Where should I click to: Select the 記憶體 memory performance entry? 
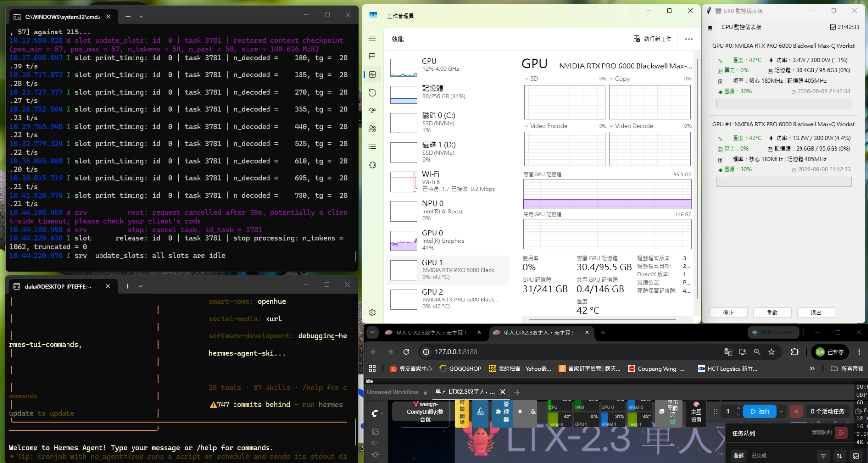click(x=447, y=94)
